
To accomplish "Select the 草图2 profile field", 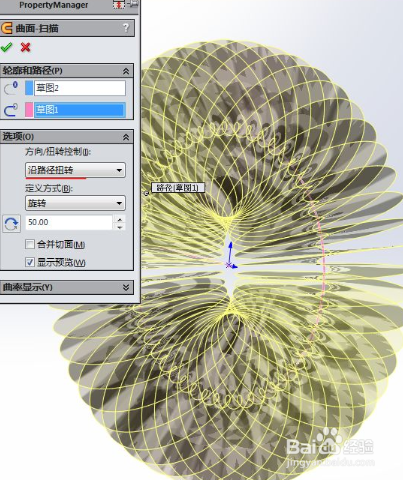I will [80, 88].
